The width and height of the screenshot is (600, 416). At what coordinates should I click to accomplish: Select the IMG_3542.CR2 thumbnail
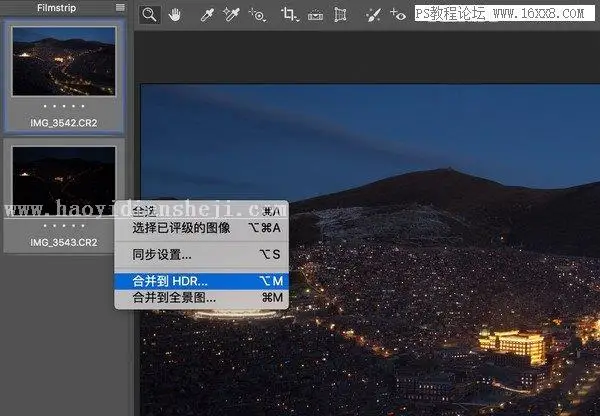[x=64, y=61]
